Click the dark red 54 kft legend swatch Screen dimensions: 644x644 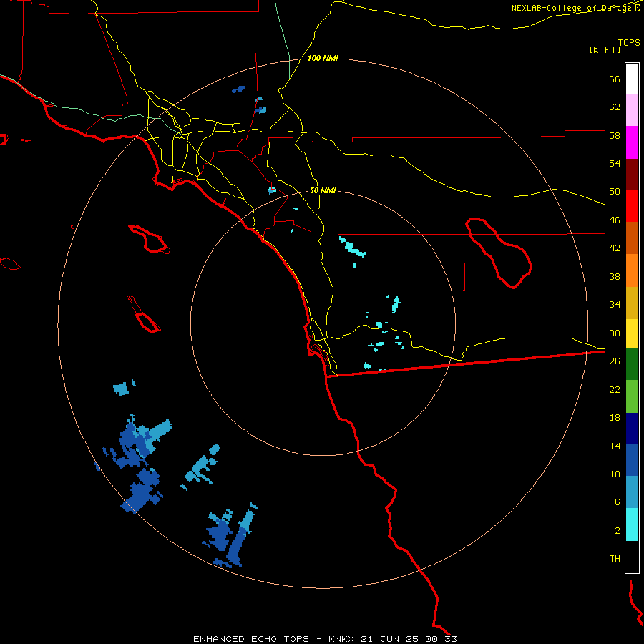point(632,175)
